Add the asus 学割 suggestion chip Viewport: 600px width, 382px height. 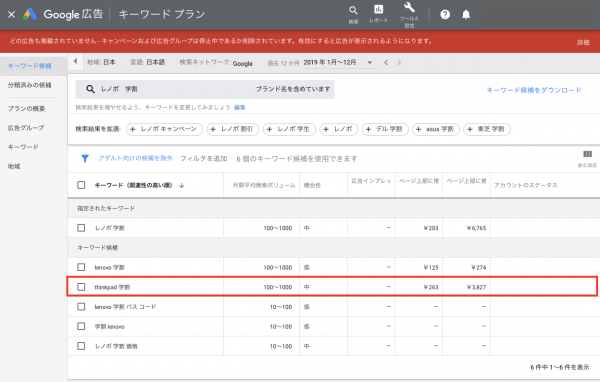[x=436, y=129]
